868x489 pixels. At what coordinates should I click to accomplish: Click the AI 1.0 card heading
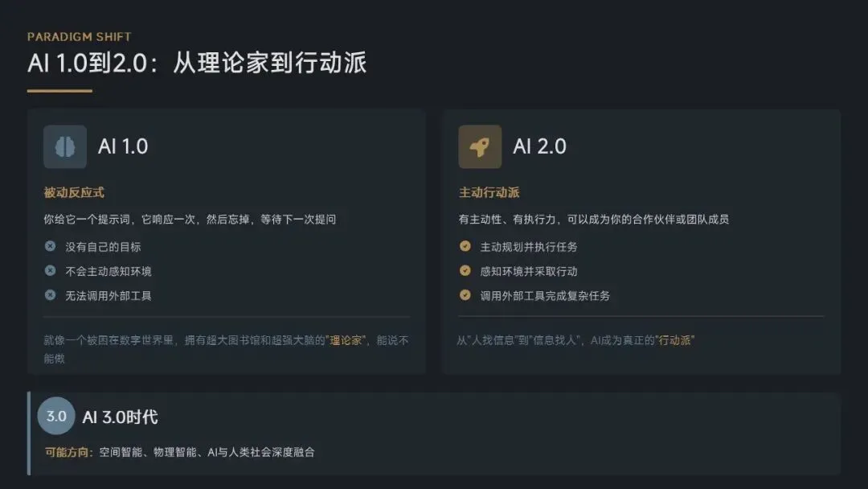pos(123,146)
